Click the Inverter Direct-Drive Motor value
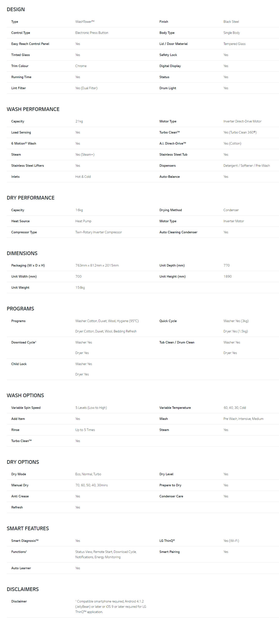This screenshot has height=644, width=279. (242, 121)
